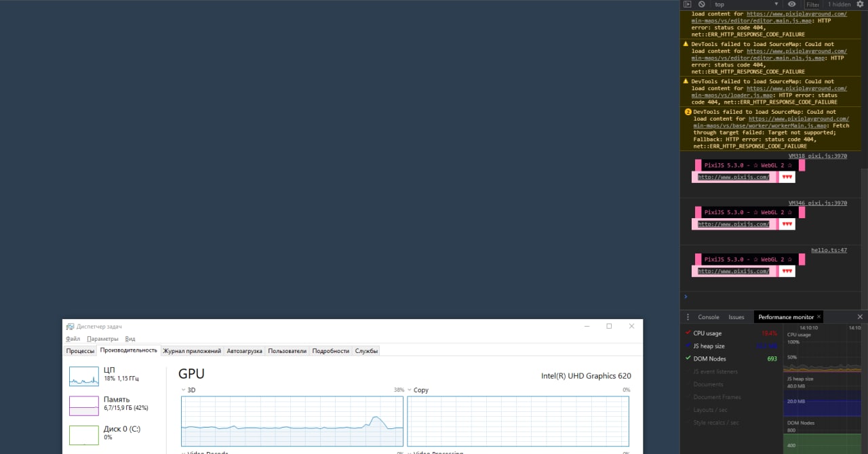Image resolution: width=868 pixels, height=454 pixels.
Task: Click the 'Intel(R) UHD Graphics 620' label
Action: click(x=586, y=375)
